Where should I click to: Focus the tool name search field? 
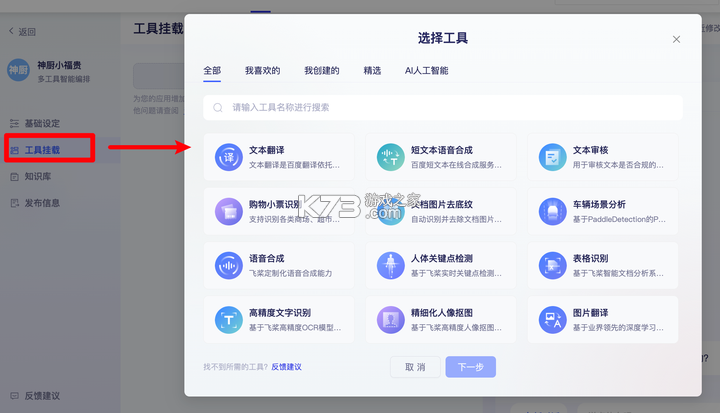[443, 107]
